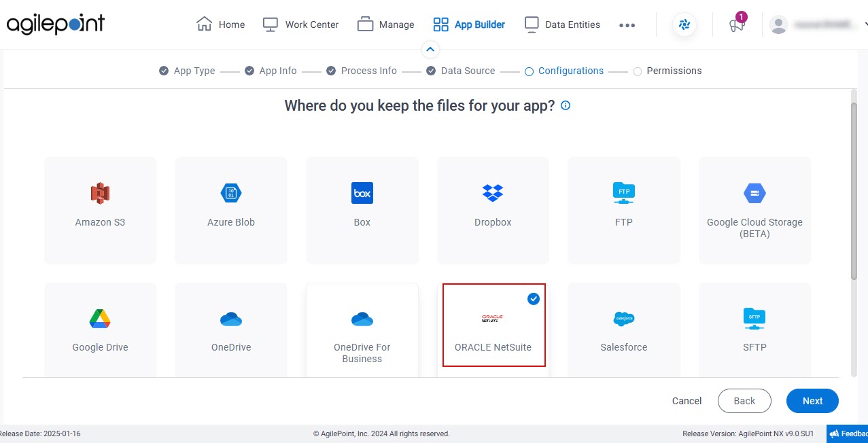868x443 pixels.
Task: Click the AgilePoint copyright text
Action: (x=381, y=433)
